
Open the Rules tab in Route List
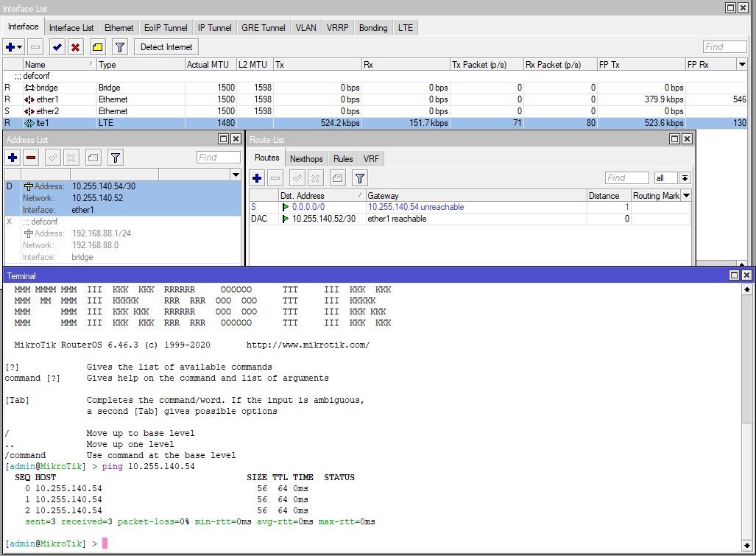pyautogui.click(x=343, y=158)
